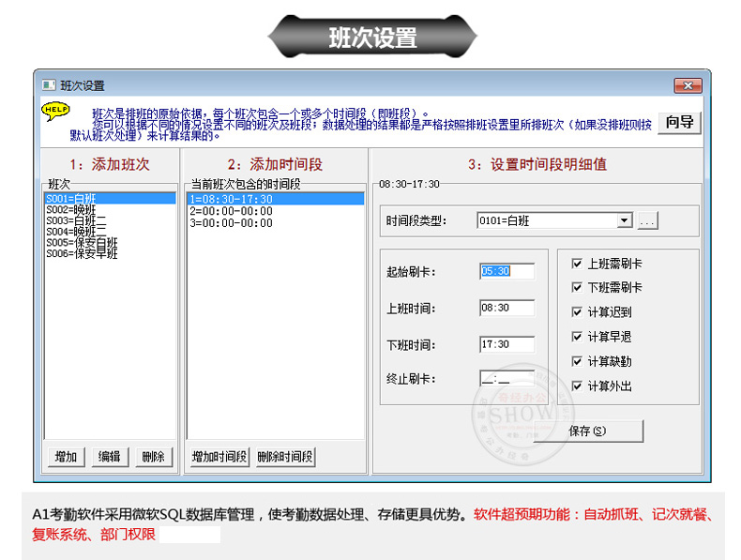Click the ellipsis browse button beside 时间段类型
This screenshot has height=560, width=741.
pos(648,221)
